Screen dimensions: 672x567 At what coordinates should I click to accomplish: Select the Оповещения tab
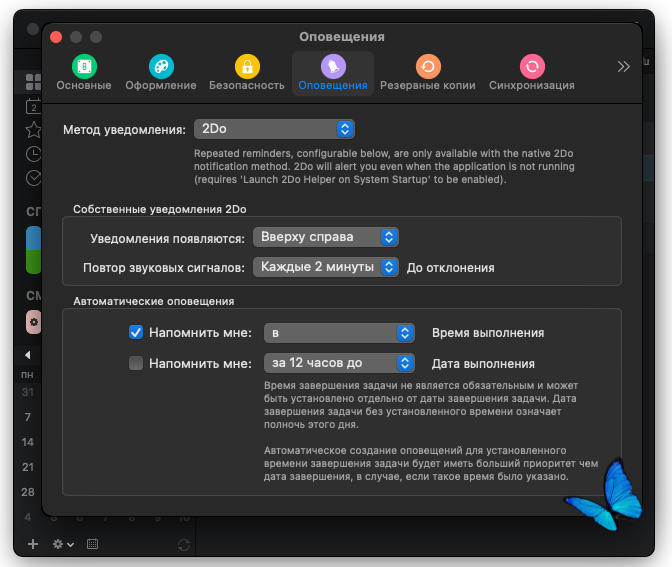[x=333, y=73]
